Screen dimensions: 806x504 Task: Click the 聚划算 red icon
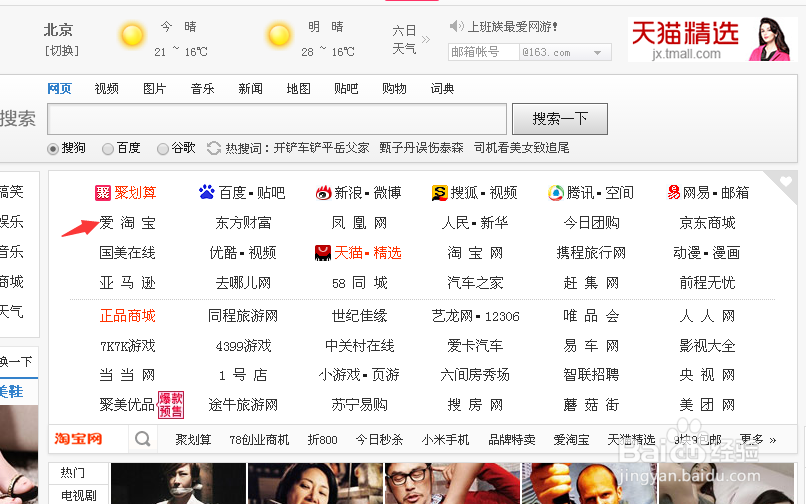[x=103, y=193]
